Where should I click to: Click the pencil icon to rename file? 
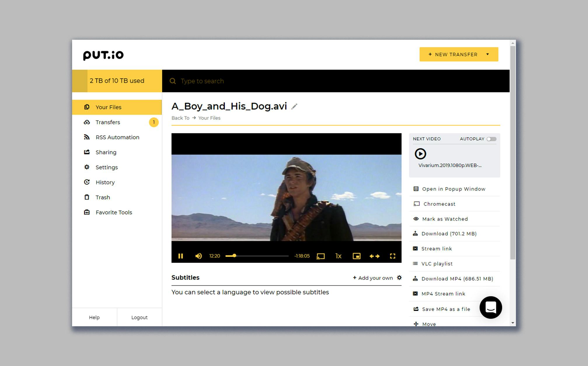pos(294,107)
